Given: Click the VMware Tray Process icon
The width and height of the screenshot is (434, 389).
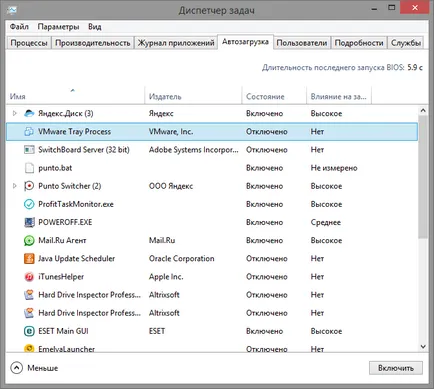Looking at the screenshot, I should pos(29,132).
